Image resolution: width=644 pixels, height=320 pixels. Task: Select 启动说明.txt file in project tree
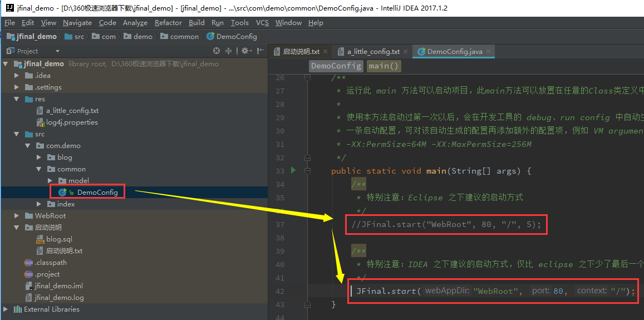64,250
